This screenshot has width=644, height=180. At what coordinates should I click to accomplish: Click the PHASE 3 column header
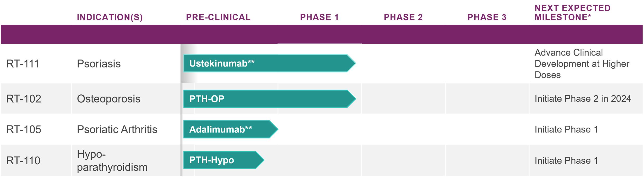pos(487,17)
